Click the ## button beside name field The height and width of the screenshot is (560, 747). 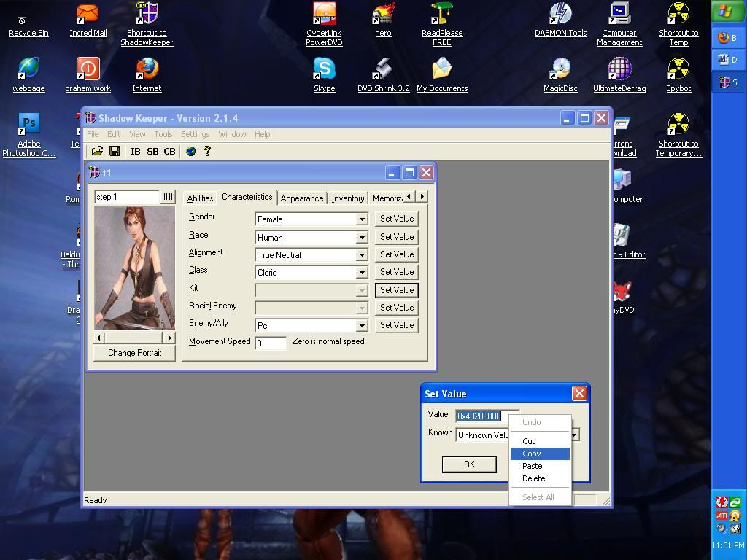(x=168, y=197)
